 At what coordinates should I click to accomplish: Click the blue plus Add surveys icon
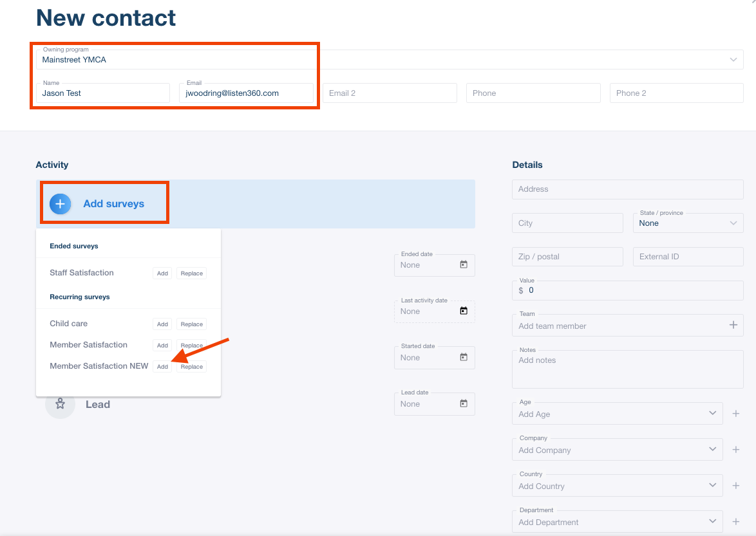coord(61,204)
